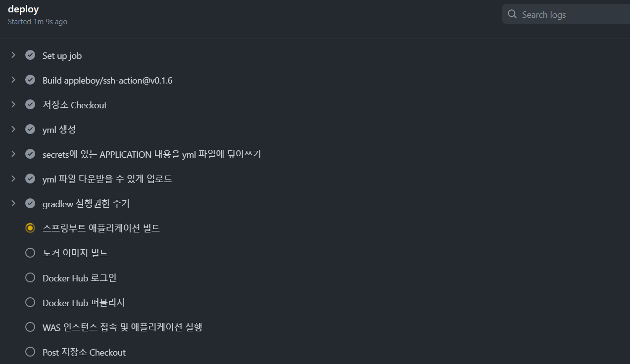630x364 pixels.
Task: Click the pending circle icon for 도커 이미지 빌드
Action: coord(30,253)
